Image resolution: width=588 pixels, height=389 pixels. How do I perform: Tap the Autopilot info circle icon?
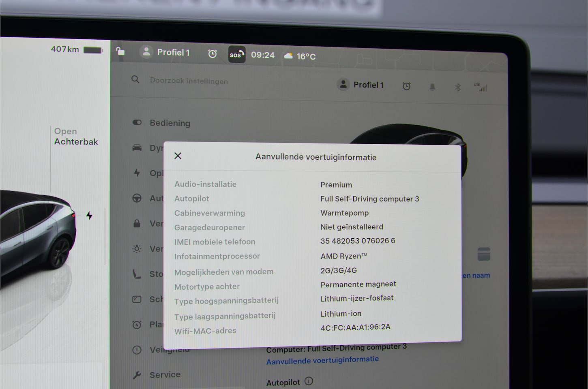pos(309,381)
